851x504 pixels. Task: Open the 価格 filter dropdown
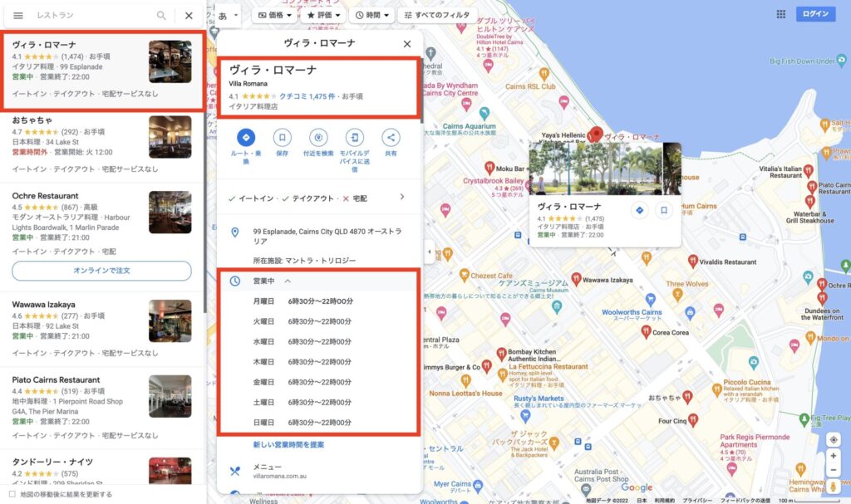pyautogui.click(x=274, y=15)
